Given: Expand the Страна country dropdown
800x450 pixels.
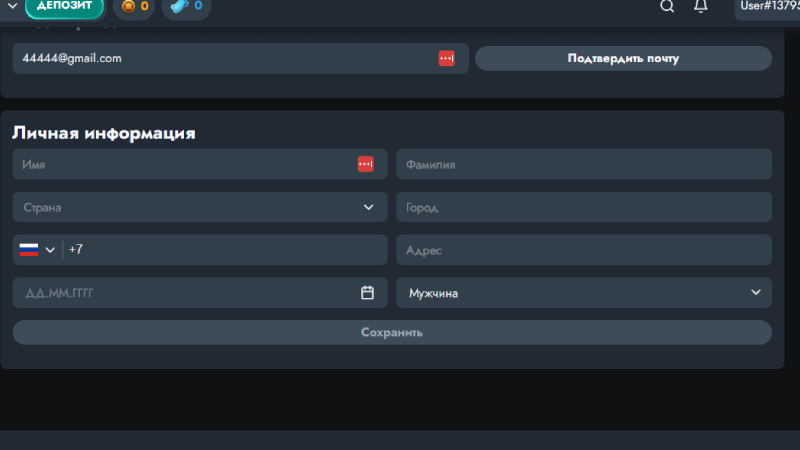Looking at the screenshot, I should (200, 207).
